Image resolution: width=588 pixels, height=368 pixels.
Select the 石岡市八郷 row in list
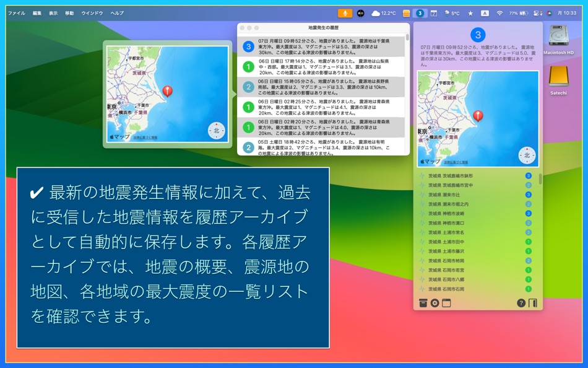476,279
